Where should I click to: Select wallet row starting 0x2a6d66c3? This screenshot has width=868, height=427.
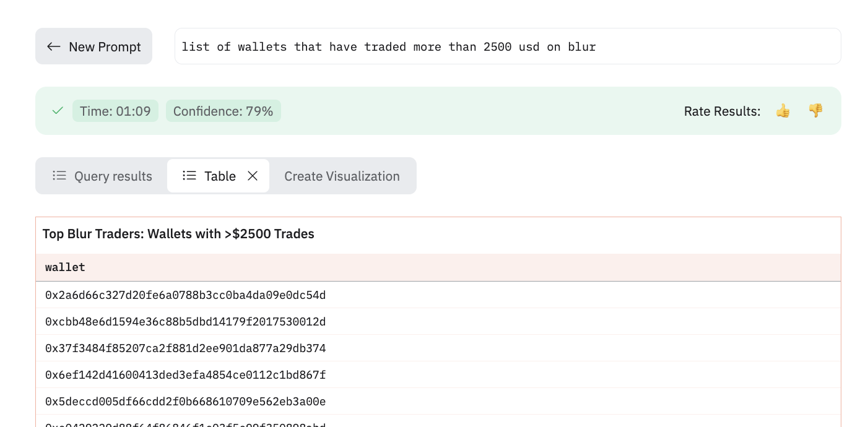coord(438,295)
